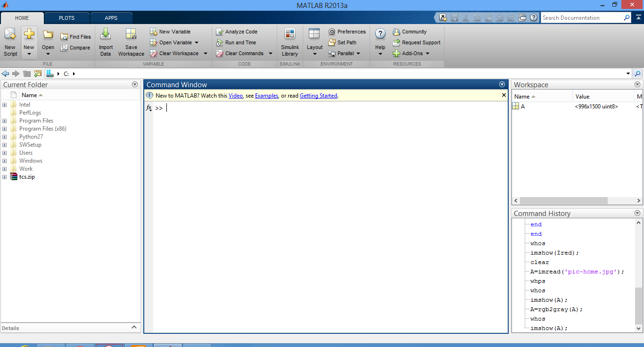
Task: Expand the Details panel
Action: click(134, 327)
